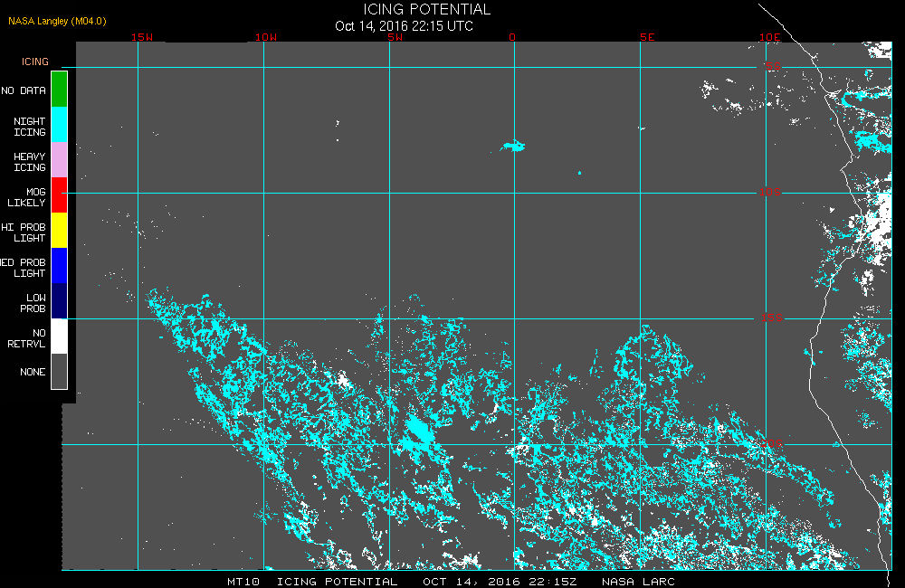Click the 10S latitude label
This screenshot has height=588, width=905.
(770, 192)
